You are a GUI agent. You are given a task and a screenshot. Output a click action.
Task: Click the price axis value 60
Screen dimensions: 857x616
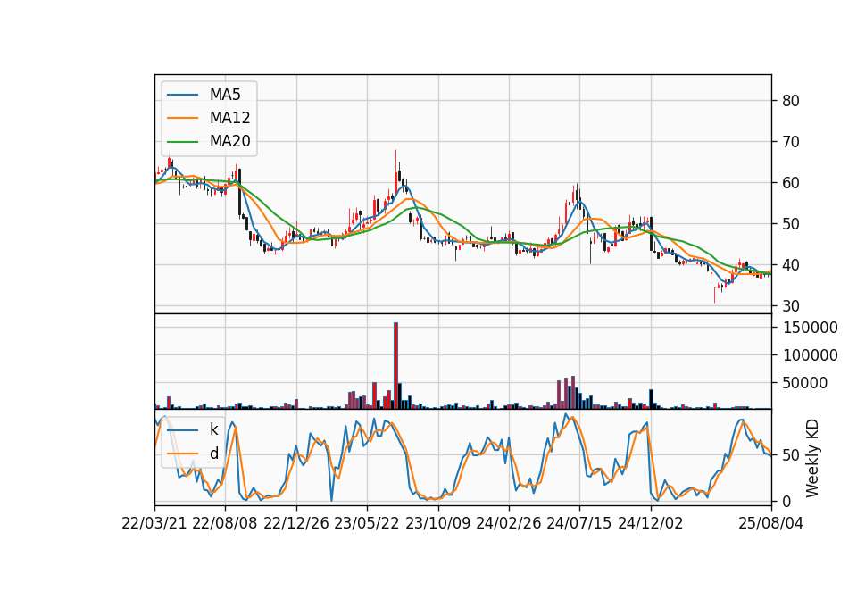(x=791, y=183)
